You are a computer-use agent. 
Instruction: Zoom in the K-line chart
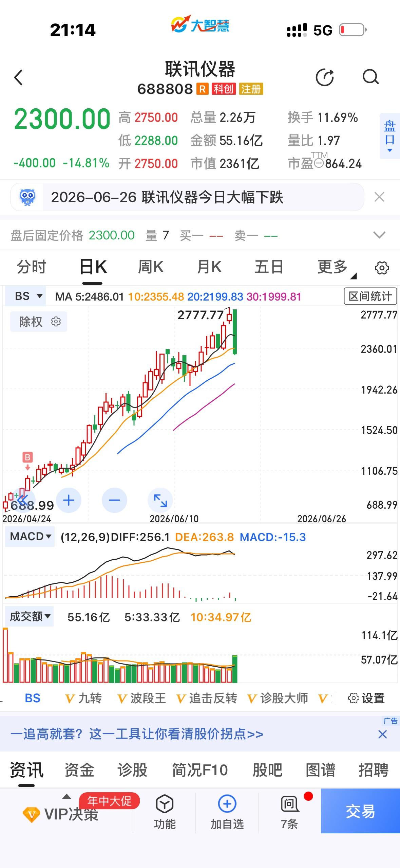click(x=69, y=500)
